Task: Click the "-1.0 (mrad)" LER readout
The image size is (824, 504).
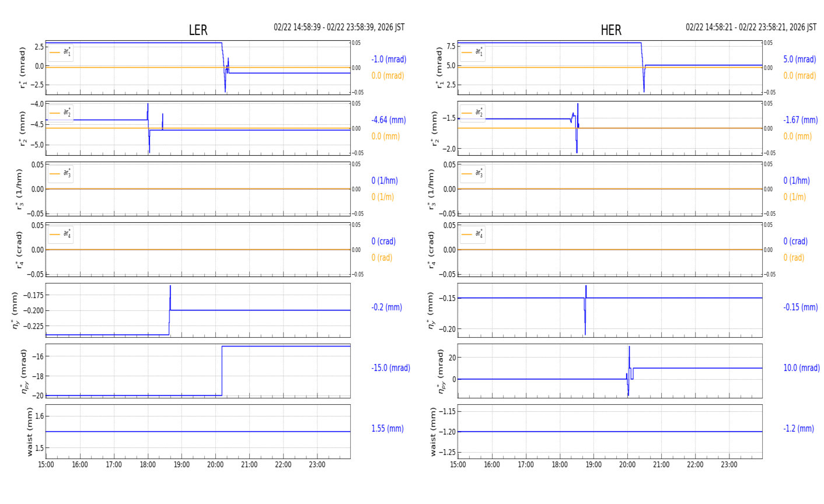Action: pyautogui.click(x=389, y=60)
